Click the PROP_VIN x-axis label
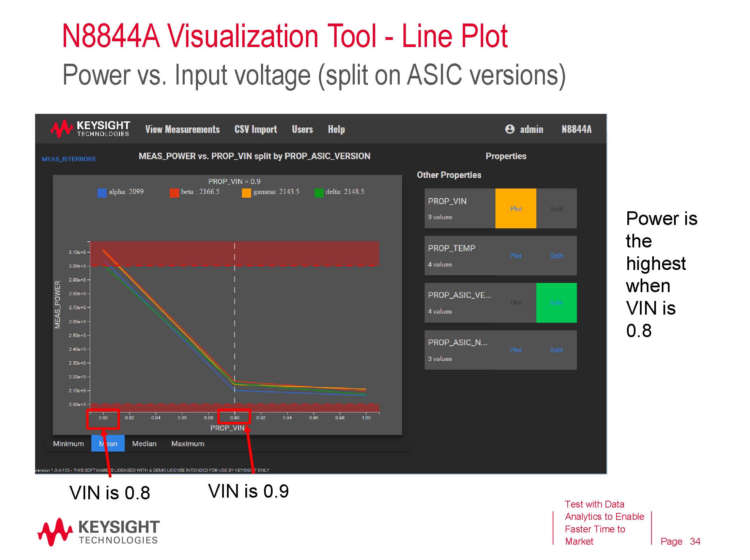This screenshot has height=560, width=750. (x=227, y=428)
